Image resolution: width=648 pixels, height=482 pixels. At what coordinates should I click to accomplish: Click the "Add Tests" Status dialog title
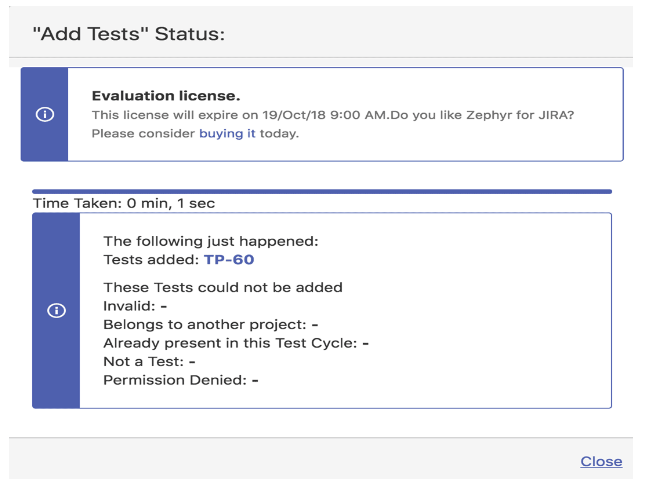pyautogui.click(x=129, y=34)
